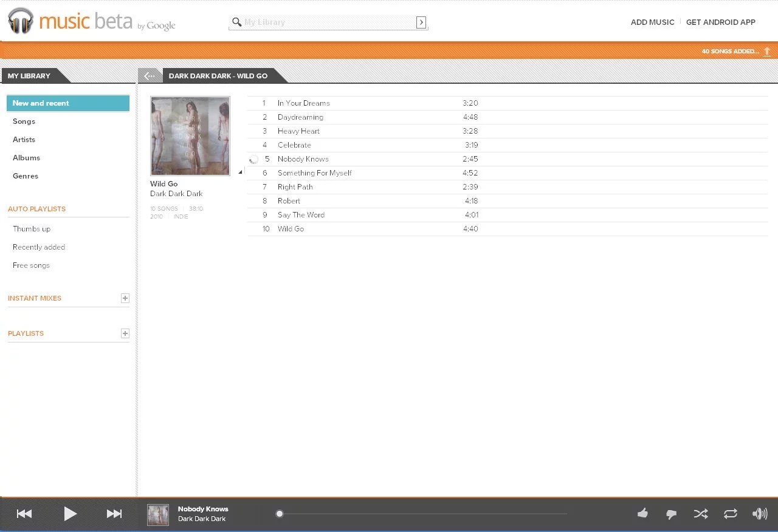Give the song a thumbs up
The height and width of the screenshot is (532, 778).
pyautogui.click(x=642, y=514)
